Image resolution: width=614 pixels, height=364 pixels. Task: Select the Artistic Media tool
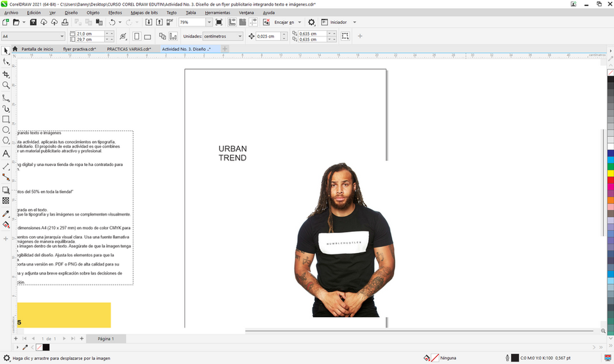point(6,108)
